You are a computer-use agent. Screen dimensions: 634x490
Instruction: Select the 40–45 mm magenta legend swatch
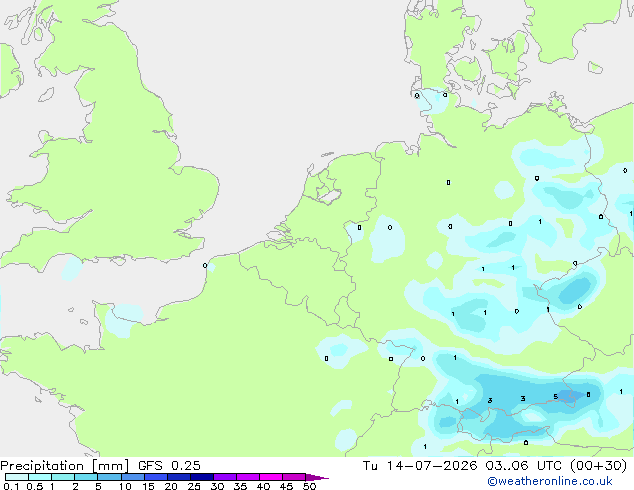tap(271, 477)
